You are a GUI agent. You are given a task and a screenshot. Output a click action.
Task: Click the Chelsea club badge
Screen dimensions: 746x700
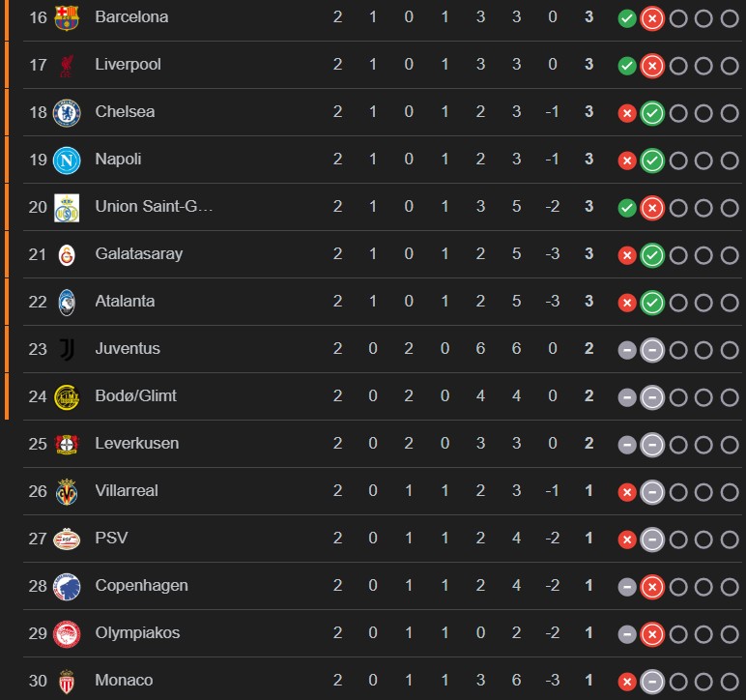[x=67, y=112]
